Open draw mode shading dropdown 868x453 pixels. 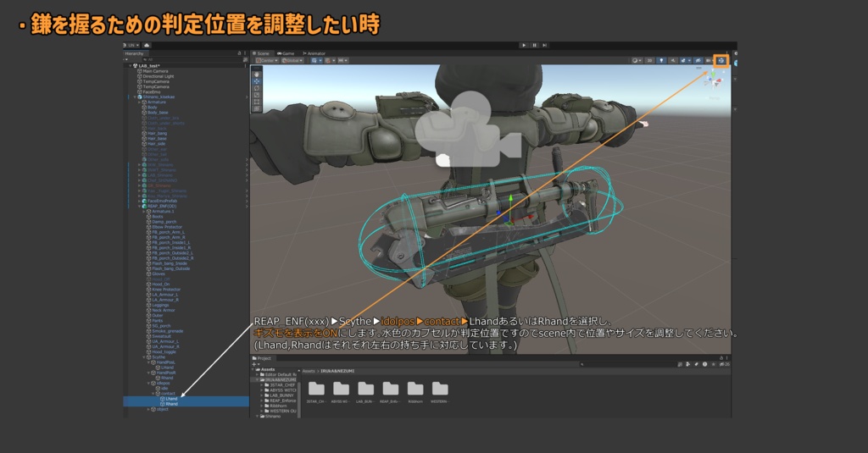pyautogui.click(x=637, y=60)
